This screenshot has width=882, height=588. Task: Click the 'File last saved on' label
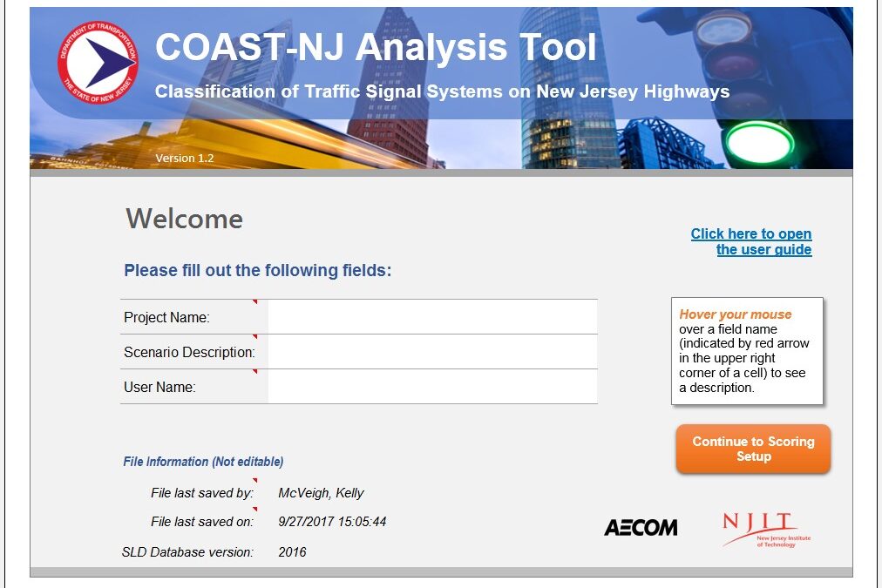point(201,522)
